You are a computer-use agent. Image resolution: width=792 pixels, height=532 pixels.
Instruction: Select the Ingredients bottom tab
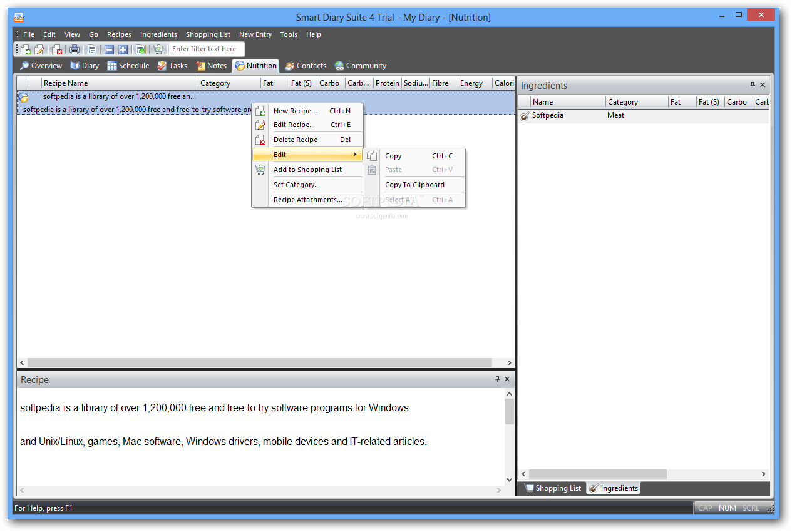click(x=614, y=488)
